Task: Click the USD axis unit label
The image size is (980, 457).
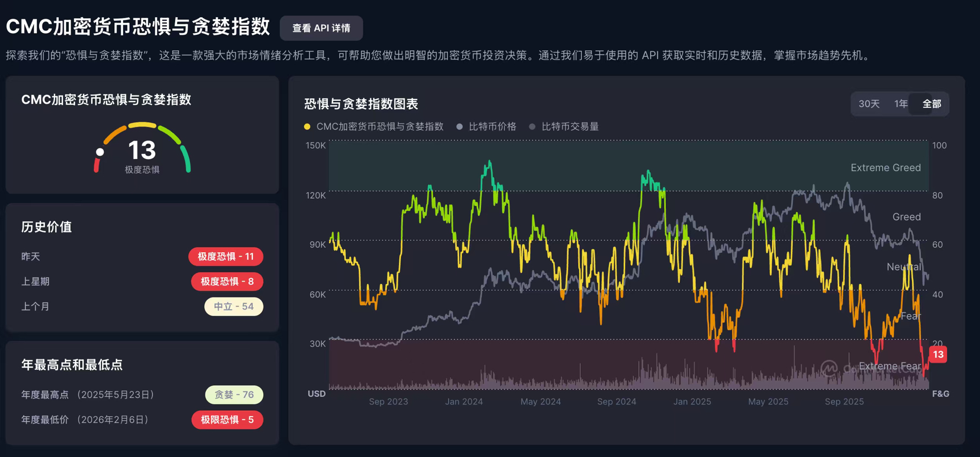Action: tap(316, 394)
